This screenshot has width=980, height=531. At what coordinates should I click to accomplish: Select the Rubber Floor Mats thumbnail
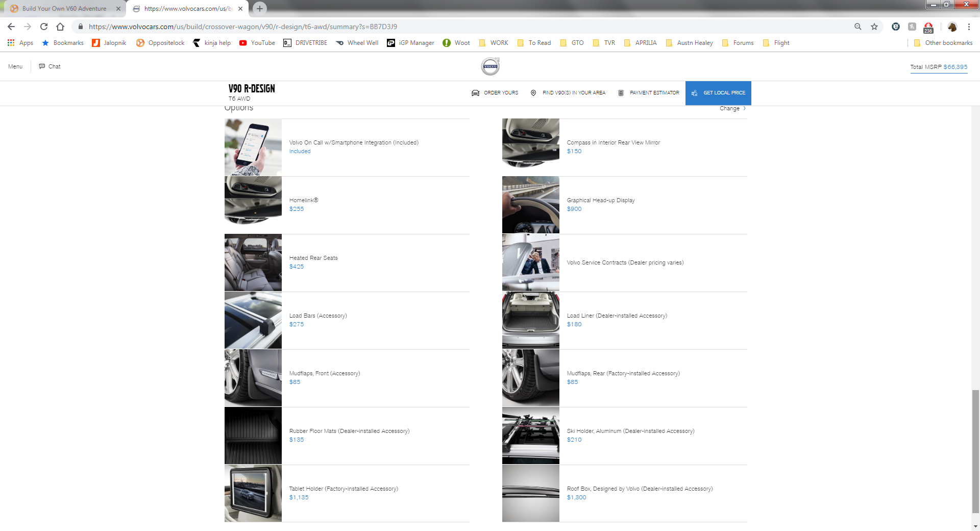coord(253,436)
